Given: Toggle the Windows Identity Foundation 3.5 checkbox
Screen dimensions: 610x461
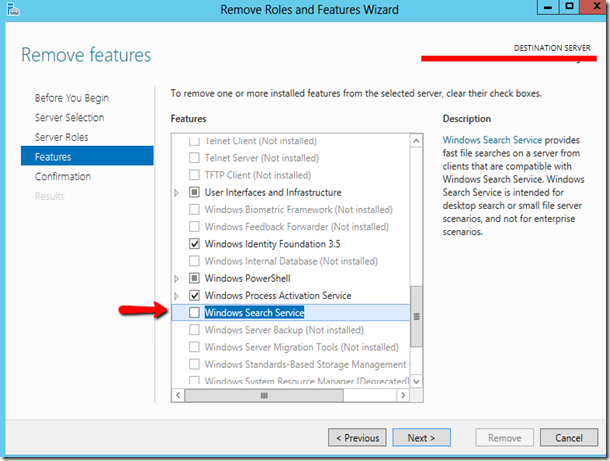Looking at the screenshot, I should pos(194,244).
